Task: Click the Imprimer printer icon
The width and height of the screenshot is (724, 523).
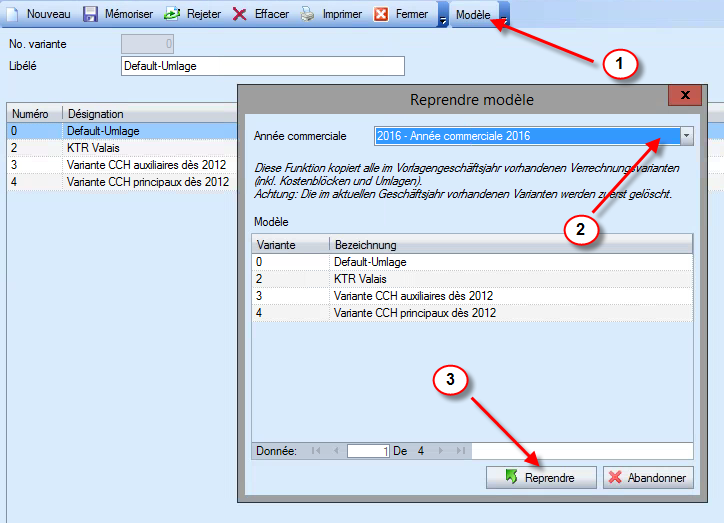Action: click(x=308, y=14)
